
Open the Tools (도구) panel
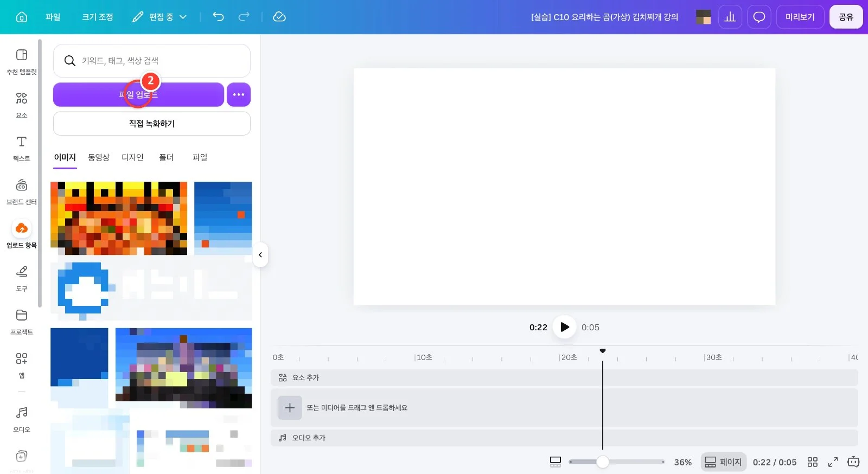click(x=22, y=279)
